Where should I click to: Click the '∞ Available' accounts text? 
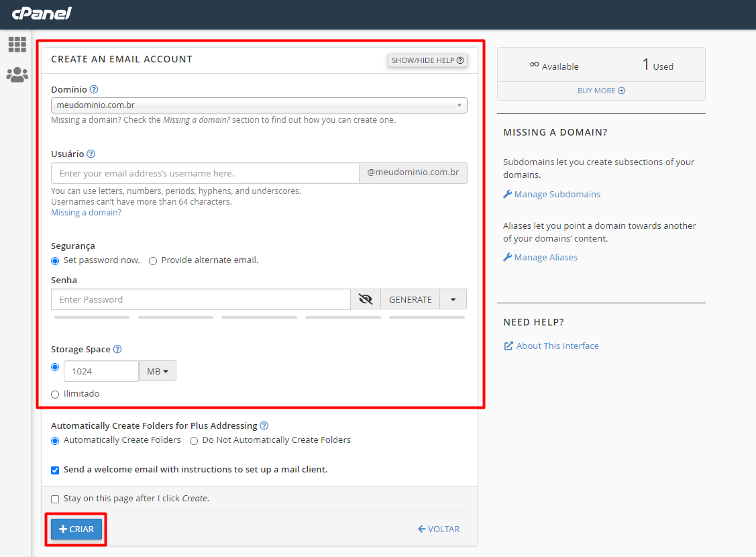(554, 66)
